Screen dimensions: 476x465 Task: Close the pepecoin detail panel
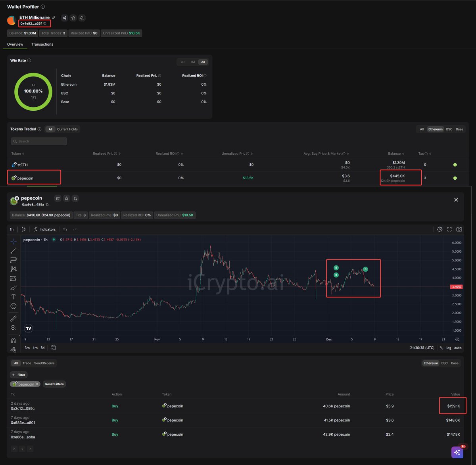coord(456,200)
